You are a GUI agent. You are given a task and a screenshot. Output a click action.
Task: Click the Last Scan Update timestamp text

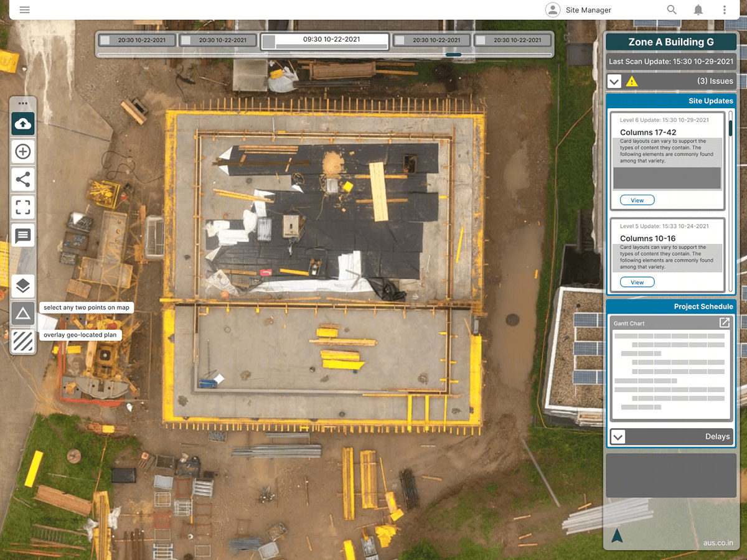point(671,62)
